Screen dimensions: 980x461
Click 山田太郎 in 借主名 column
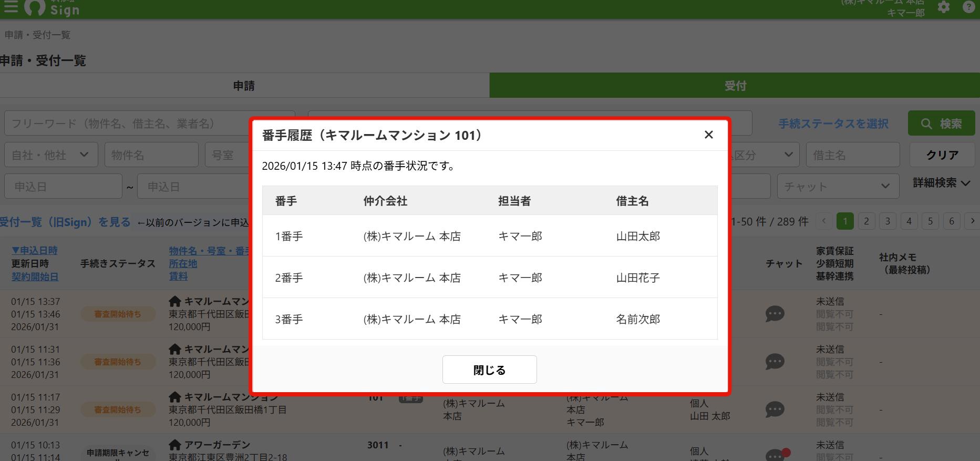[x=638, y=236]
